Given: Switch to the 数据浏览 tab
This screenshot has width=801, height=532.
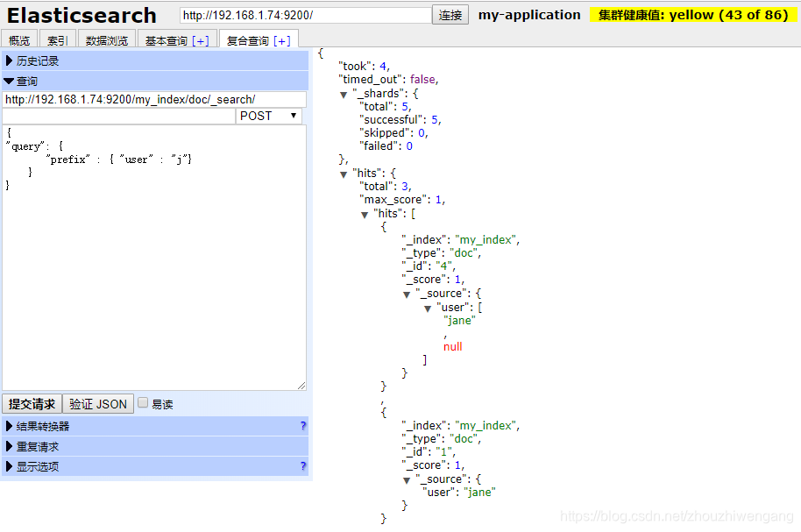Looking at the screenshot, I should coord(107,40).
